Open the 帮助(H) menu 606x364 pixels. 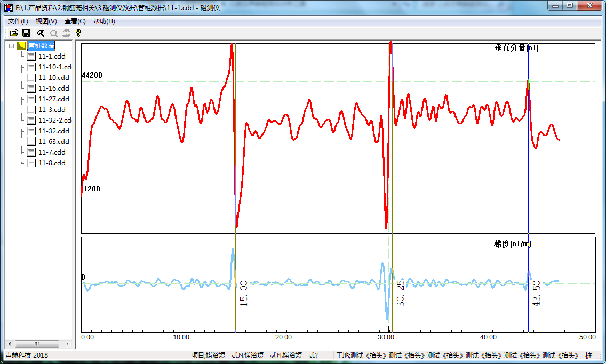click(x=103, y=21)
